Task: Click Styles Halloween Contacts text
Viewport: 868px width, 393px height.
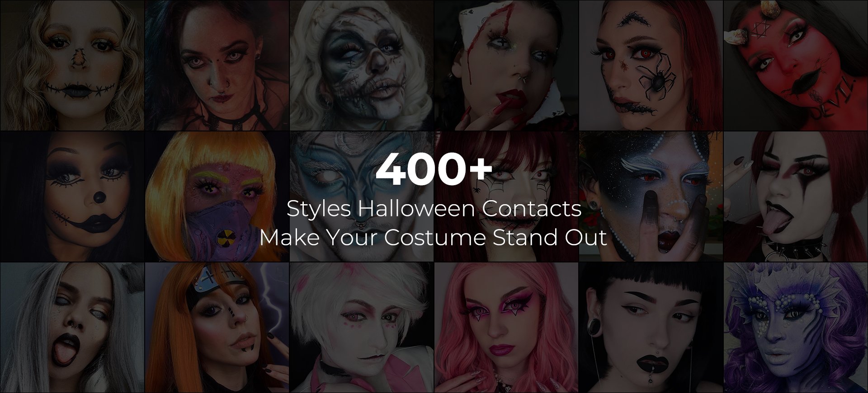Action: (x=434, y=208)
